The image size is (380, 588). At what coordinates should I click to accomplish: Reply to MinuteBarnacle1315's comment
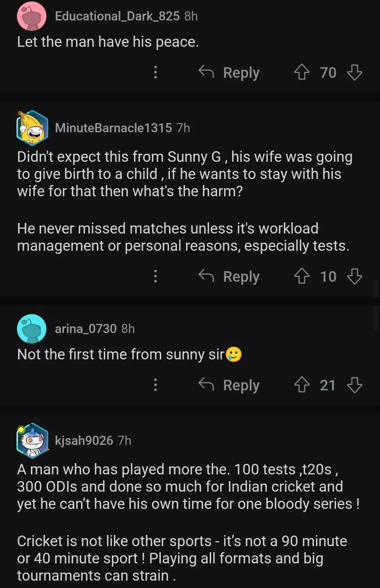click(230, 276)
